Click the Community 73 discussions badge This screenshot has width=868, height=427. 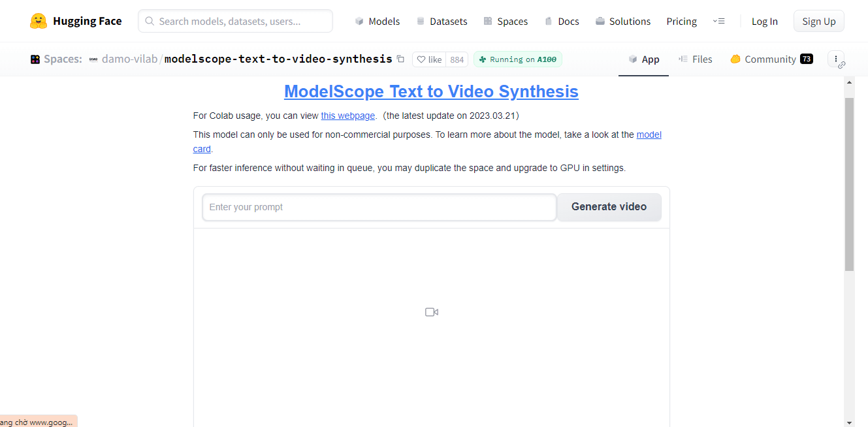pos(807,59)
